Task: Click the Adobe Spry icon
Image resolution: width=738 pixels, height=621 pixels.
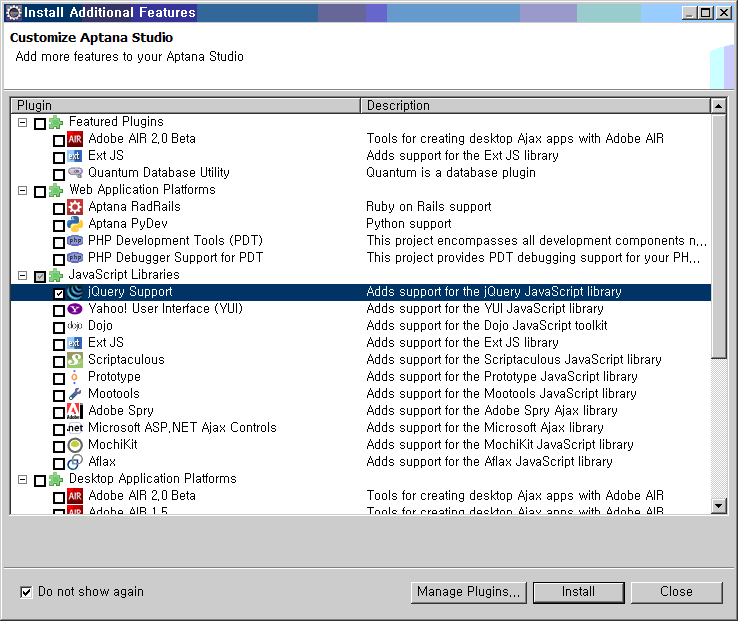Action: [75, 411]
